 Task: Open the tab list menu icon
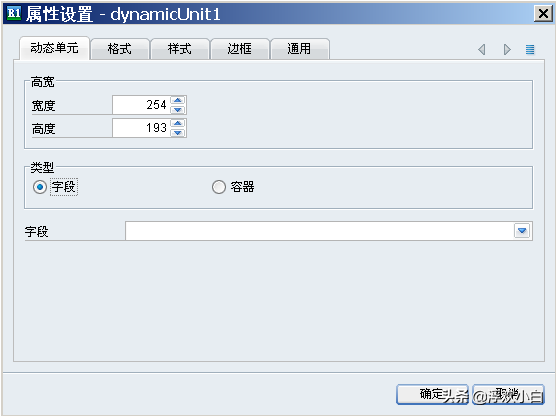click(x=530, y=49)
